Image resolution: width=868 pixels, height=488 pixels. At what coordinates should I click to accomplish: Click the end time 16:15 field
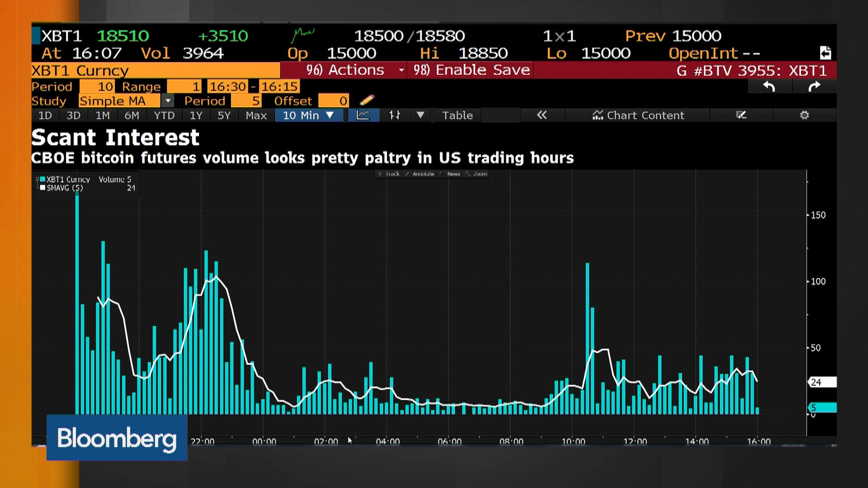point(279,86)
